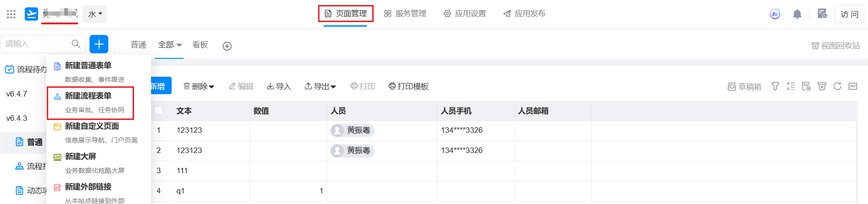Open the chart analysis icon
The image size is (868, 204).
pyautogui.click(x=853, y=86)
